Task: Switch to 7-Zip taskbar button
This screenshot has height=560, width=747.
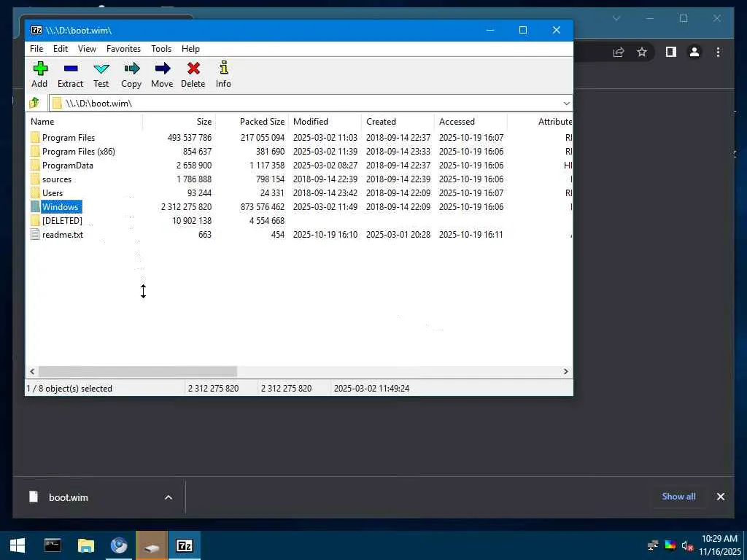Action: (185, 545)
